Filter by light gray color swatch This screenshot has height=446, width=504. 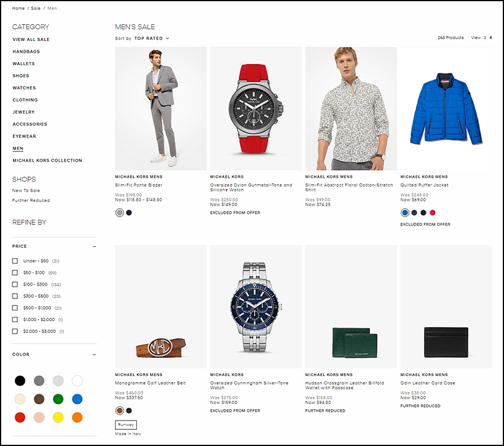58,381
